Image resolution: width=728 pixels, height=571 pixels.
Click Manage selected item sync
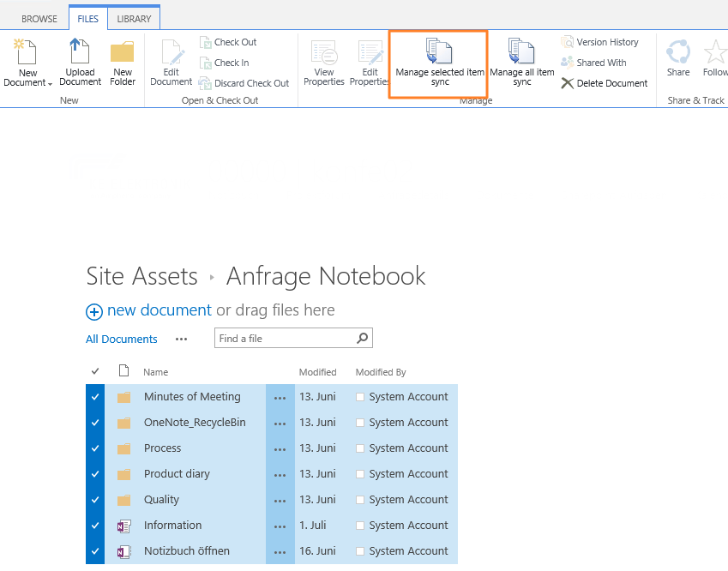(x=439, y=63)
